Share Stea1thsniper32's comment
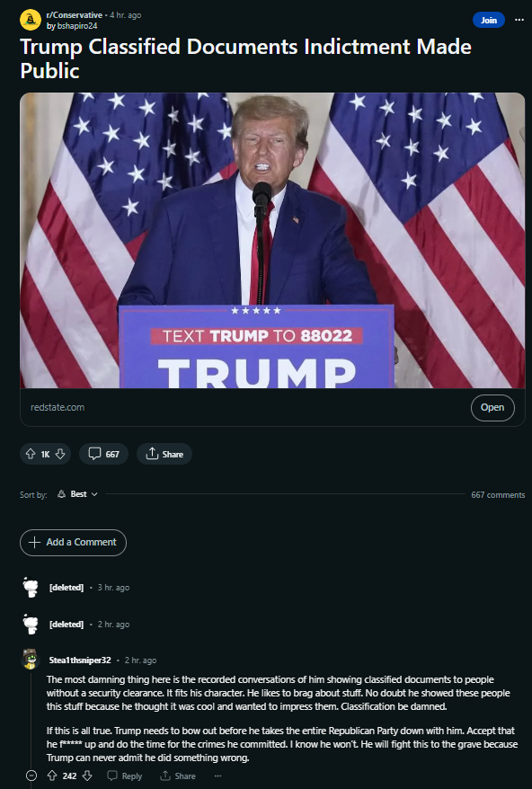This screenshot has height=789, width=532. 178,776
